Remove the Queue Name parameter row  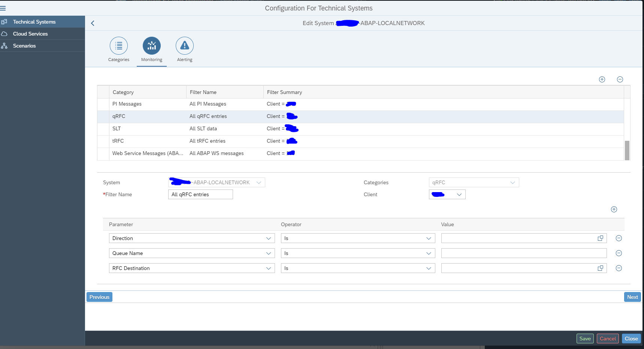[619, 253]
